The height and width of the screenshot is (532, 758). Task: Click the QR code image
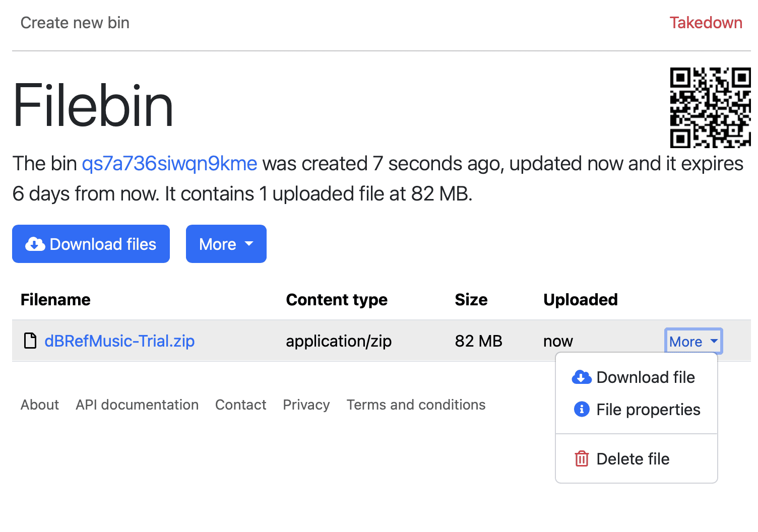click(x=710, y=108)
